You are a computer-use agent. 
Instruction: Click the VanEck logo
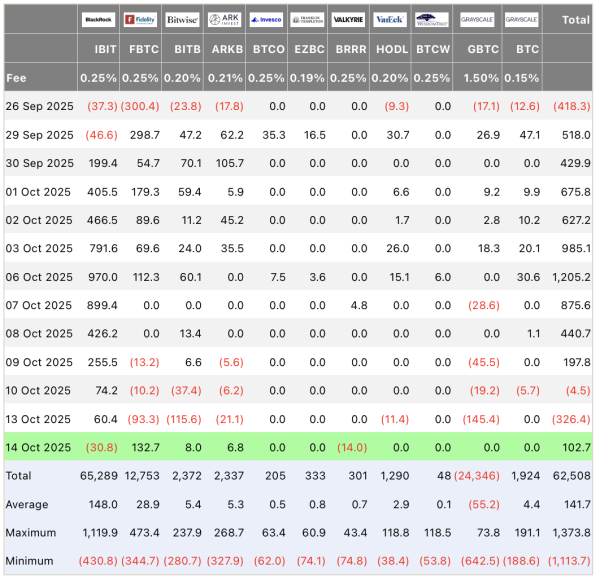[390, 19]
